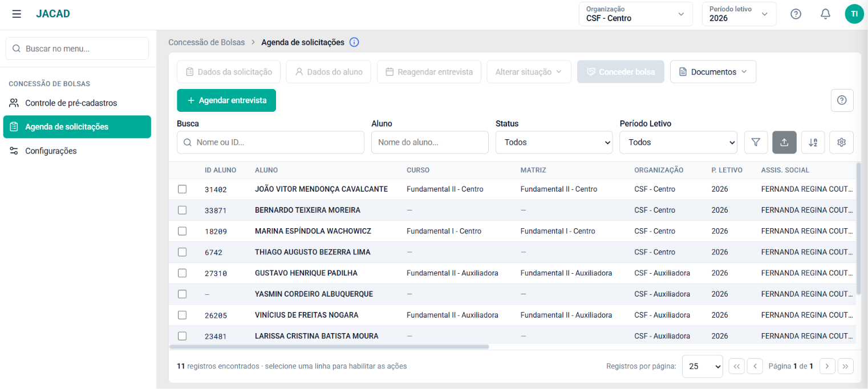Click info icon beside Agenda de solicitações
The height and width of the screenshot is (389, 868).
pyautogui.click(x=354, y=42)
